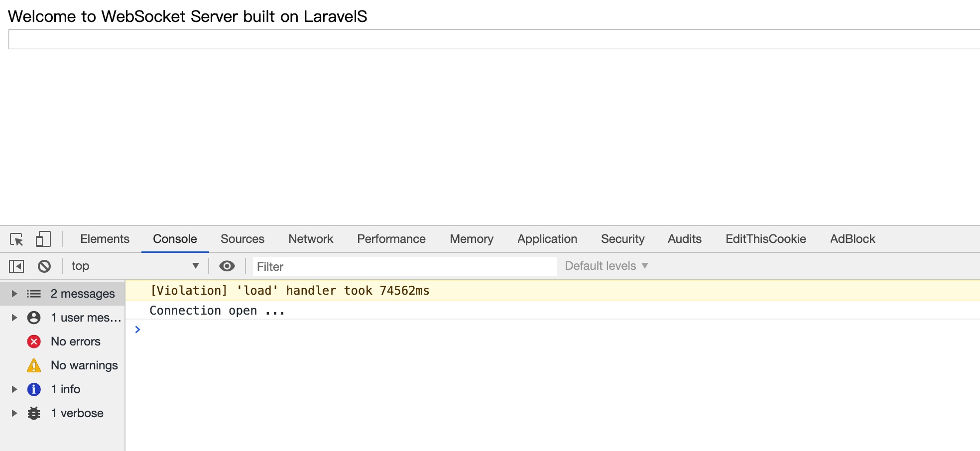
Task: Select the No warnings sidebar row
Action: [63, 365]
